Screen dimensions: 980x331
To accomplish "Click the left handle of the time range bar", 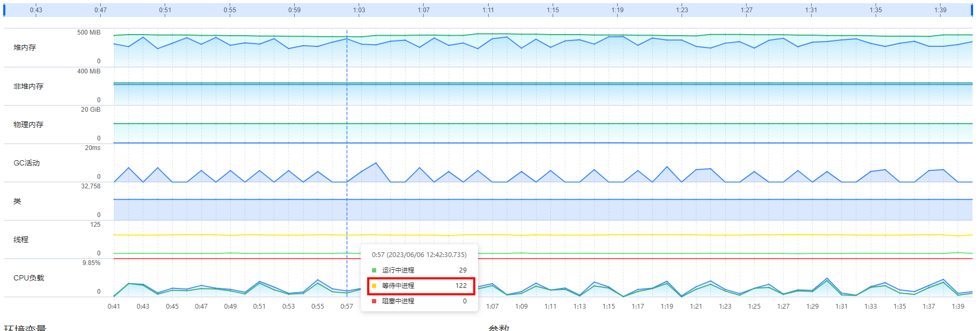I will point(4,10).
